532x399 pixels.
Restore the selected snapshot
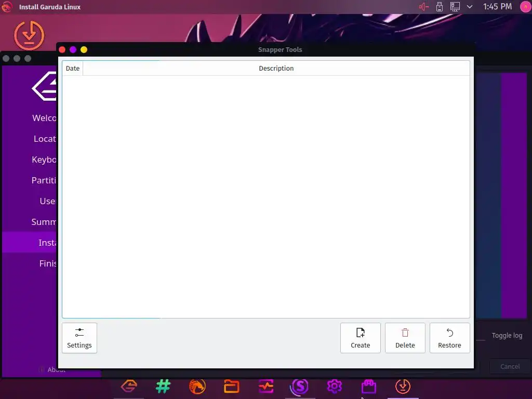[x=449, y=338]
